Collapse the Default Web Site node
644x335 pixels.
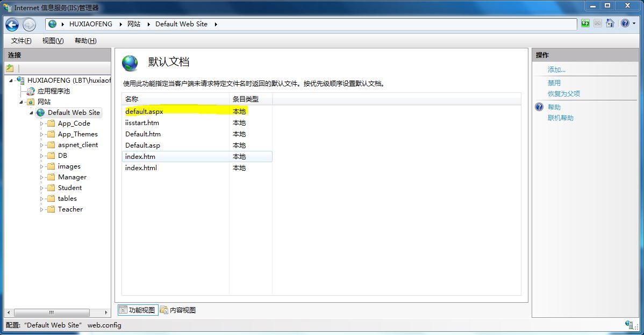click(31, 112)
